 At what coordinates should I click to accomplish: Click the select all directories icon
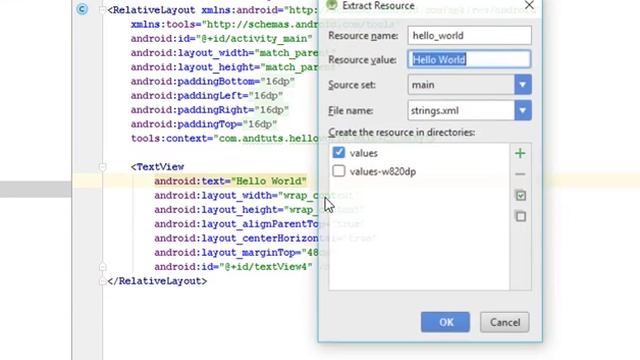pyautogui.click(x=520, y=196)
